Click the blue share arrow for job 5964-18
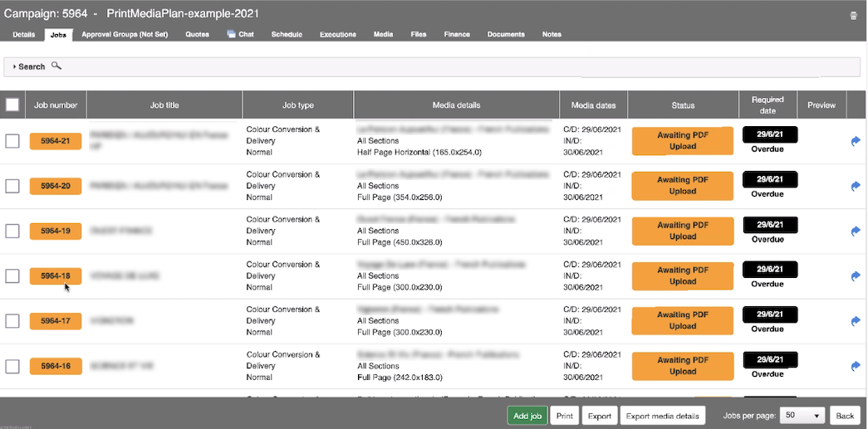 856,276
